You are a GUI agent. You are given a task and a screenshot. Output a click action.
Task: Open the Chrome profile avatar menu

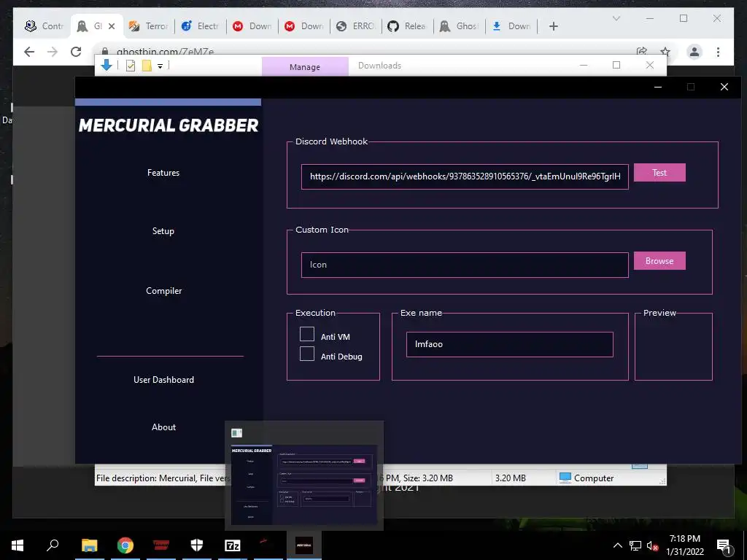click(694, 52)
